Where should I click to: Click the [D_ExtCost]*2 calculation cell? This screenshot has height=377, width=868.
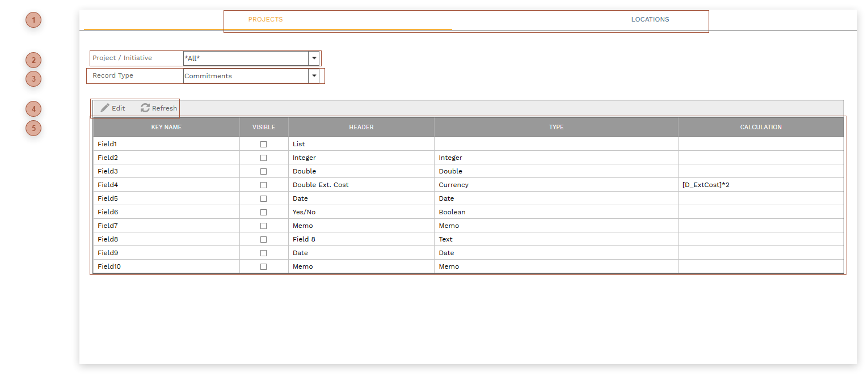(x=761, y=184)
